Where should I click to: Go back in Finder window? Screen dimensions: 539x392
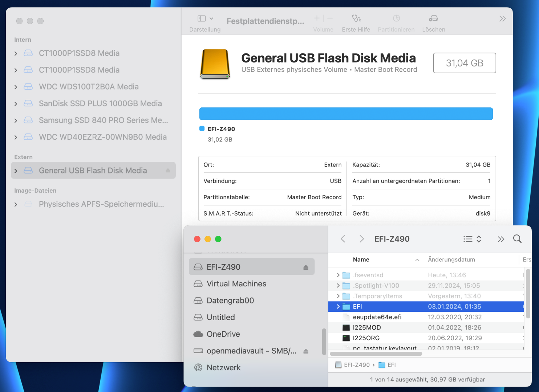pos(343,239)
